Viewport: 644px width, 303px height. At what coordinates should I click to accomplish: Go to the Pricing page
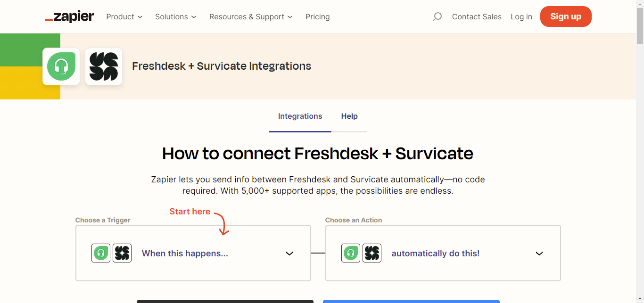click(317, 17)
